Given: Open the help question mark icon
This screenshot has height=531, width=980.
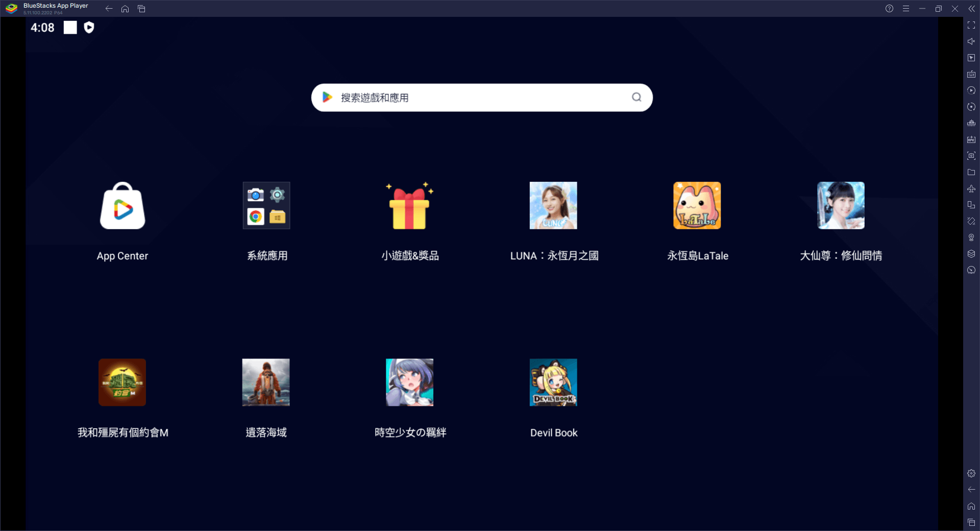Looking at the screenshot, I should click(889, 9).
